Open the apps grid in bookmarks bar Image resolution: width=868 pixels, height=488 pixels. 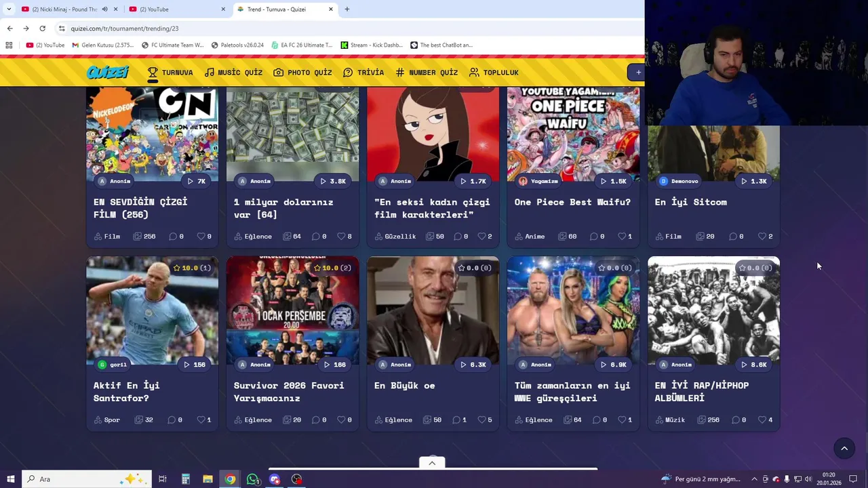point(9,45)
